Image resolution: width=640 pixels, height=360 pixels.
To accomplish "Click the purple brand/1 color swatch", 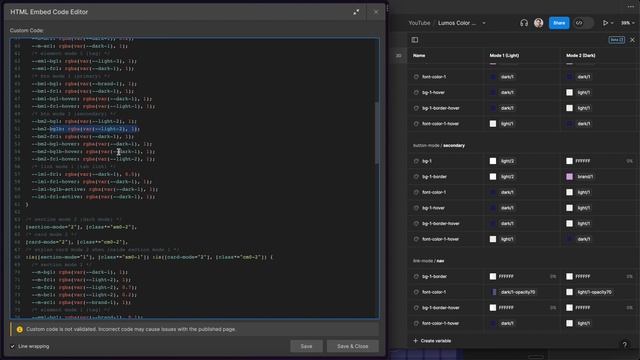I will 569,177.
